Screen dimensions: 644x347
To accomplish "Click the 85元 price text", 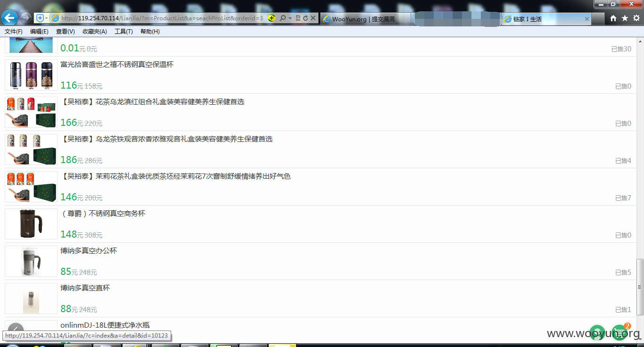I will point(69,272).
